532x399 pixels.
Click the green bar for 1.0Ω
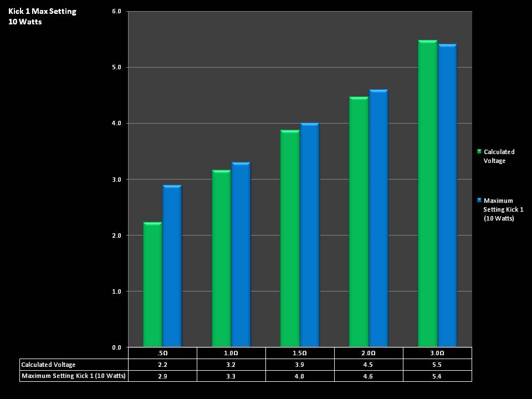tap(221, 259)
